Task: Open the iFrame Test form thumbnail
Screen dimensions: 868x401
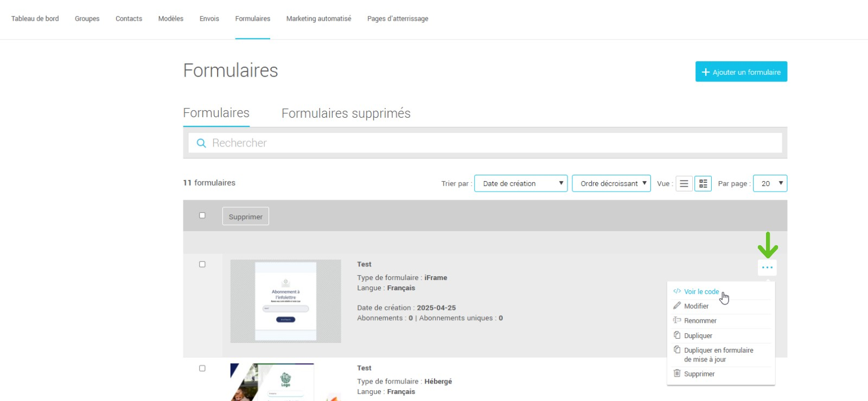Action: [x=285, y=301]
